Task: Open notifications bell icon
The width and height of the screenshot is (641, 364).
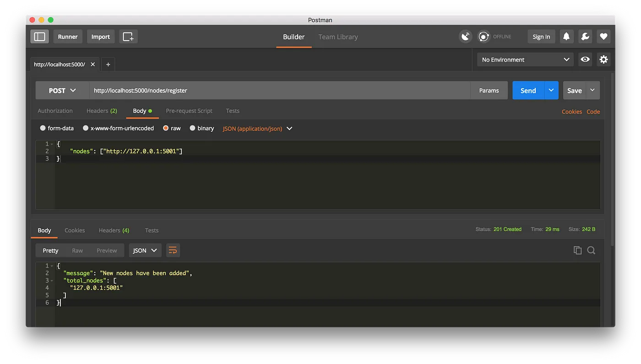Action: (566, 37)
